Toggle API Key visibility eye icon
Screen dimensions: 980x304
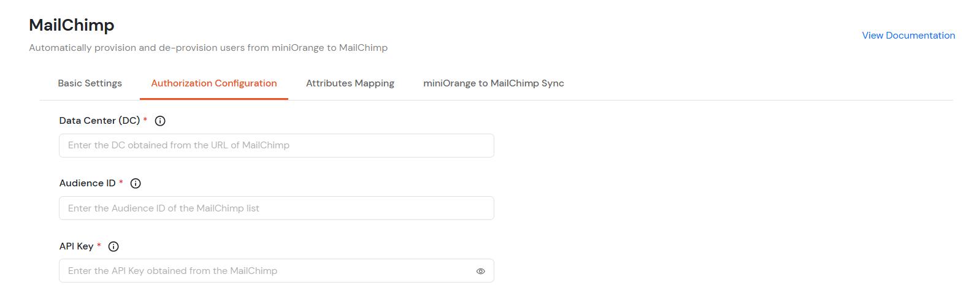coord(481,271)
